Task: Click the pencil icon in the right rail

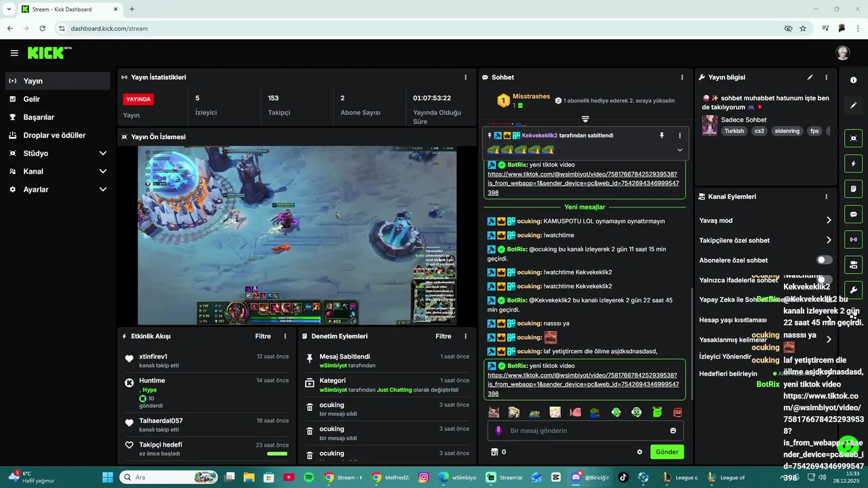Action: [x=853, y=105]
